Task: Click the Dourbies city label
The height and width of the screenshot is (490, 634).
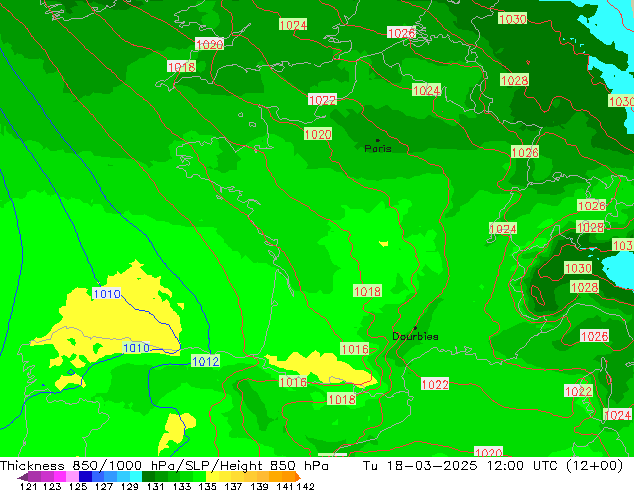Action: click(x=415, y=336)
